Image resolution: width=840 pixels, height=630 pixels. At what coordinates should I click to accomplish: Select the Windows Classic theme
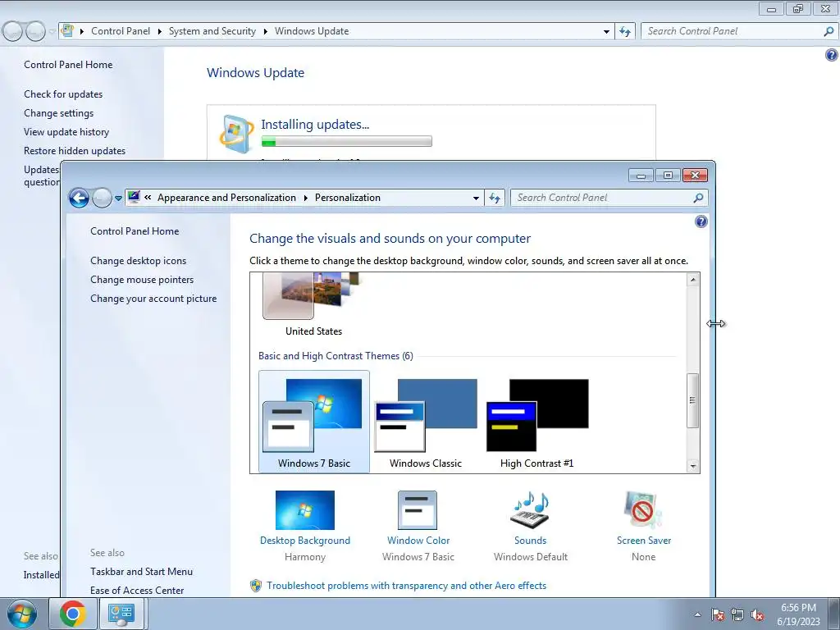tap(426, 422)
